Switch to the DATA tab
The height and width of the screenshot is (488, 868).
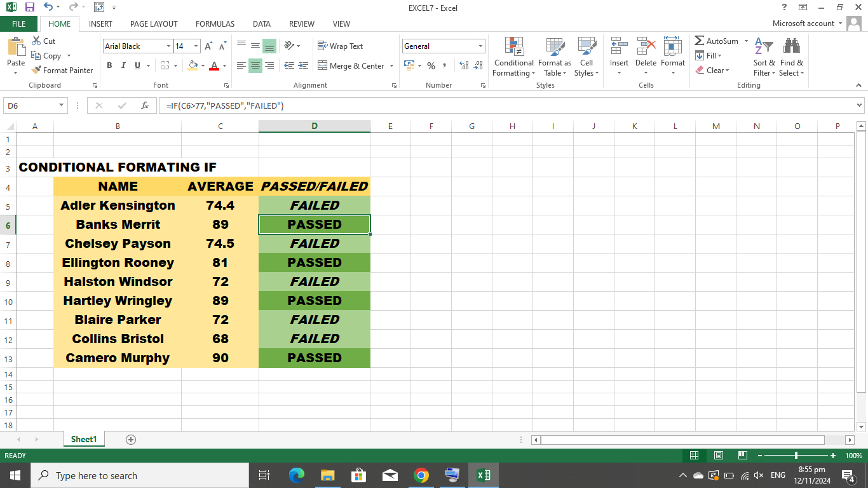tap(262, 24)
